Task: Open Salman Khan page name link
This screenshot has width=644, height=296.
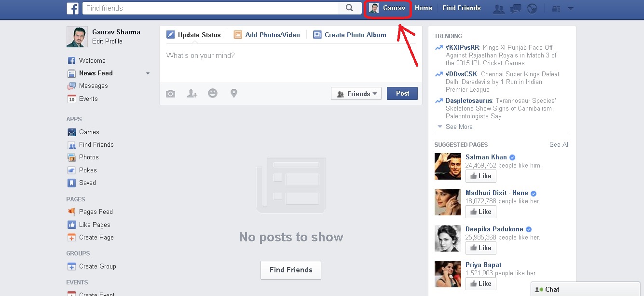Action: [x=486, y=157]
